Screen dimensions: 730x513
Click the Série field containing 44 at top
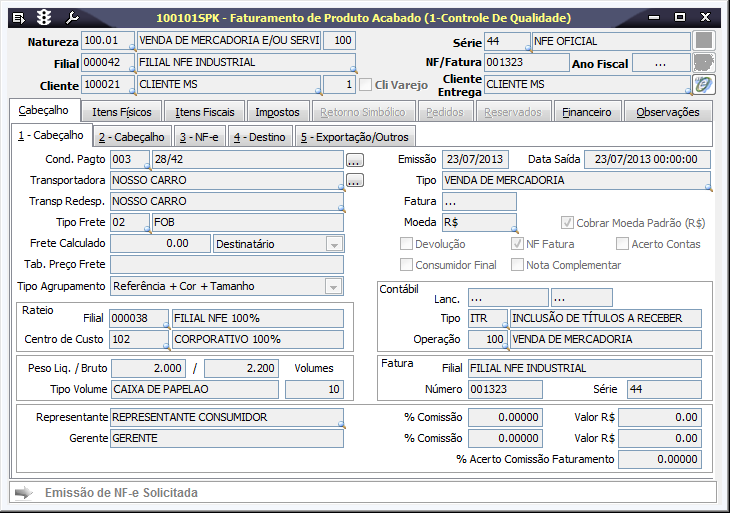pyautogui.click(x=507, y=41)
